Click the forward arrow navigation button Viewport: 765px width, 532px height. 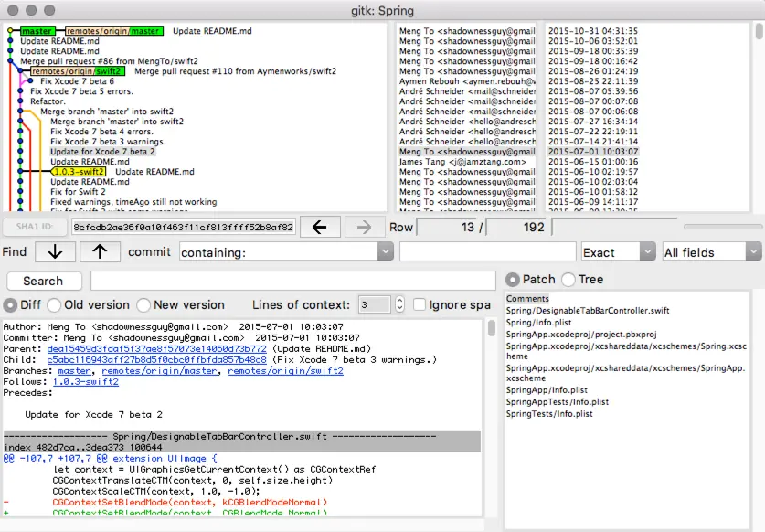coord(364,227)
